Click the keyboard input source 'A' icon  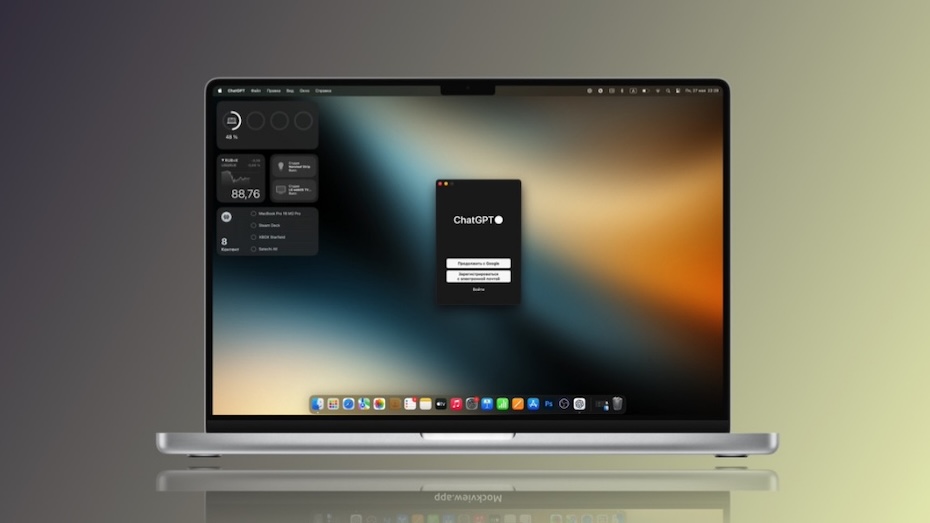pyautogui.click(x=633, y=91)
